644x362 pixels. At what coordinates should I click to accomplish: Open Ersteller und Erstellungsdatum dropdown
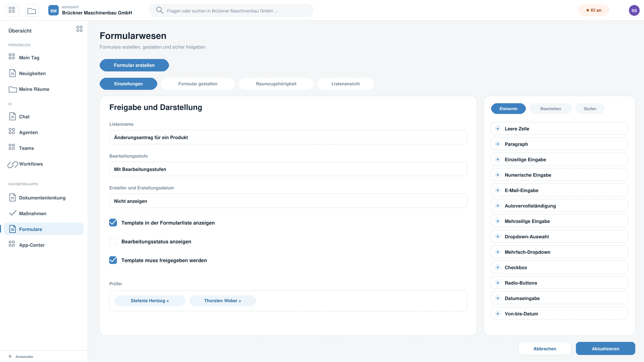(x=288, y=201)
